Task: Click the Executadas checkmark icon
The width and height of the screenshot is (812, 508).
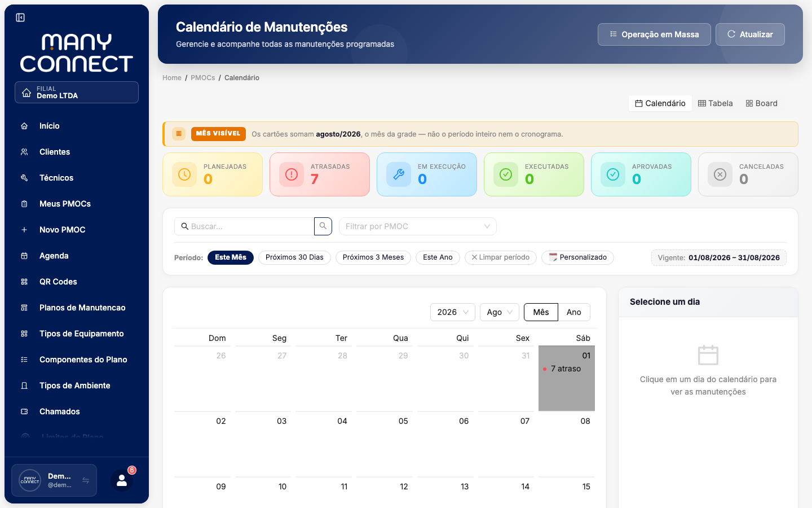Action: click(506, 174)
